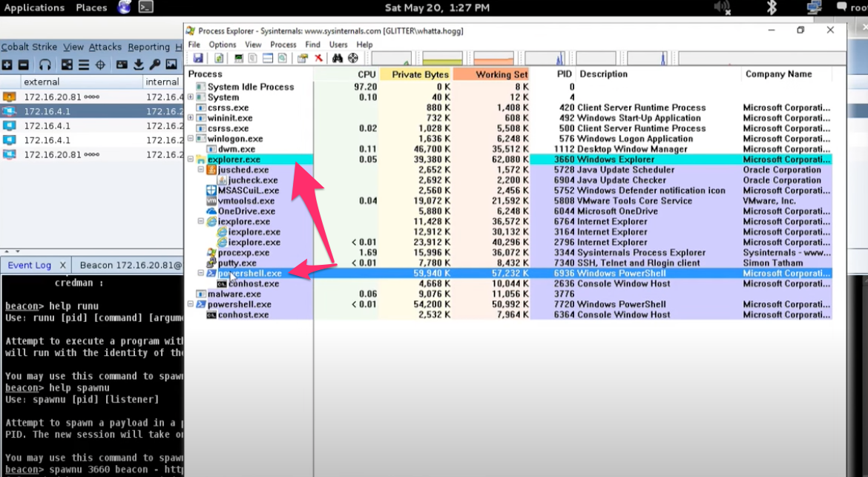The width and height of the screenshot is (868, 477).
Task: Select the highlighted 172.16.4.1 session row in Cobalt Strike
Action: pyautogui.click(x=91, y=111)
